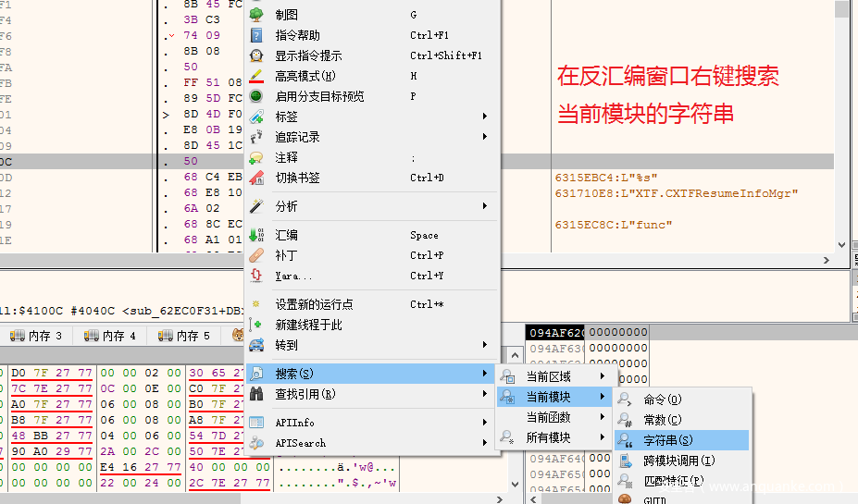Enable 启用分支目标预览 option
The width and height of the screenshot is (858, 504).
(x=319, y=96)
